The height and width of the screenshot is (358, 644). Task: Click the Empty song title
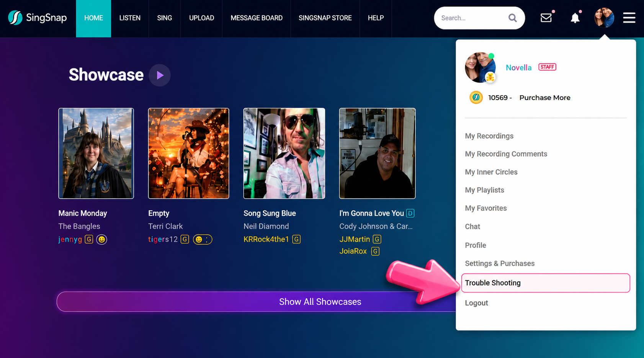(159, 213)
